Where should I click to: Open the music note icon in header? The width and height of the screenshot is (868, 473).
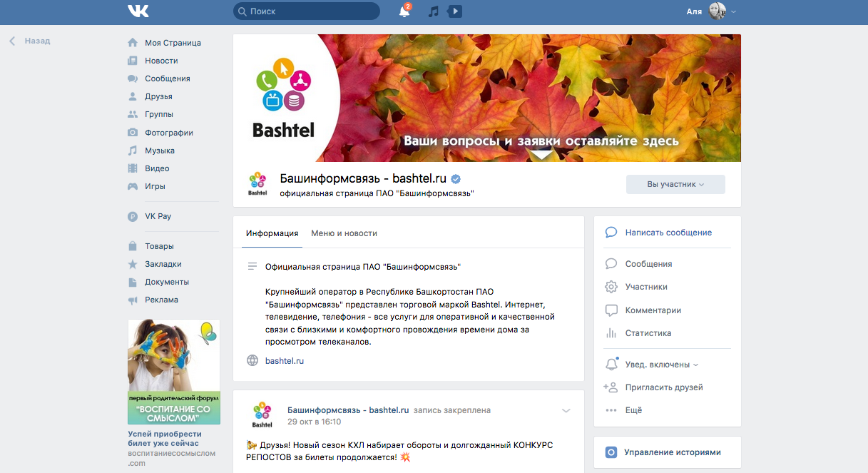click(433, 11)
